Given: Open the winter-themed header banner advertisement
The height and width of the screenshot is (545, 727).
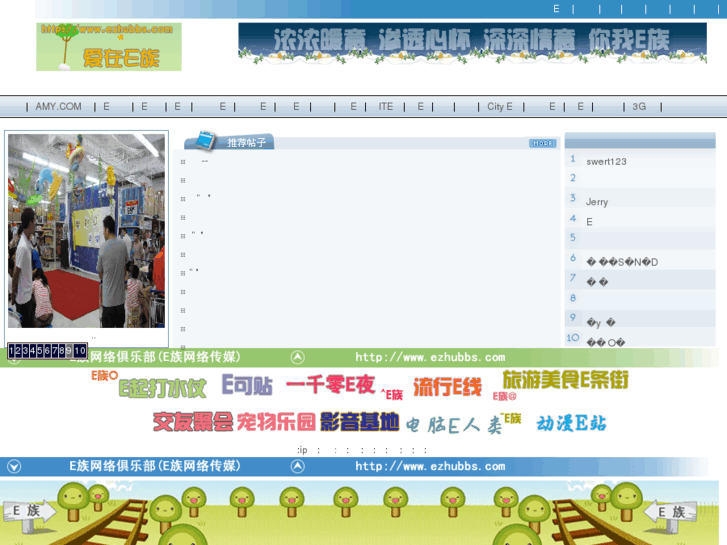Looking at the screenshot, I should pyautogui.click(x=472, y=43).
